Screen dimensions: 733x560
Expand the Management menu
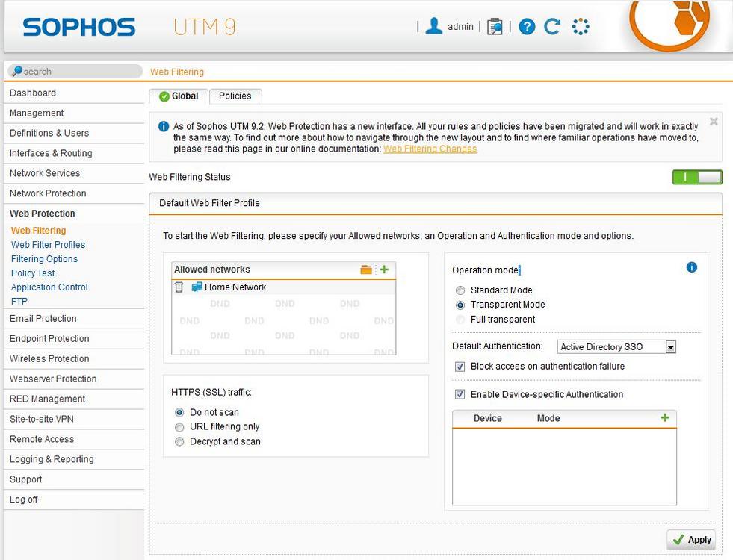(x=74, y=113)
